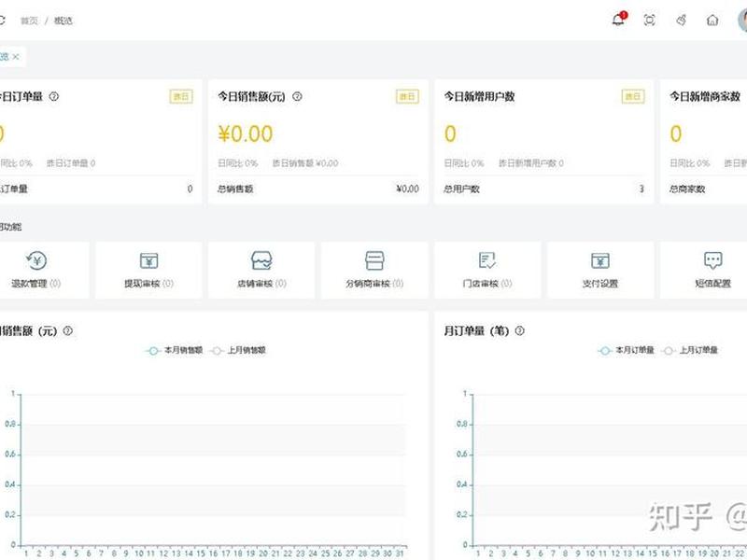Select 店铺审核 (0) shortcut label

point(261,284)
